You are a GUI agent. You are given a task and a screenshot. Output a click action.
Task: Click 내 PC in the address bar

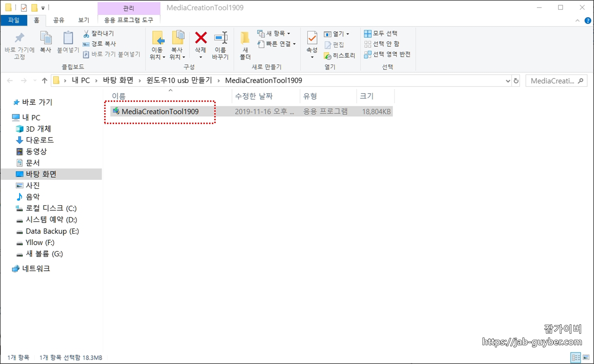tap(81, 81)
